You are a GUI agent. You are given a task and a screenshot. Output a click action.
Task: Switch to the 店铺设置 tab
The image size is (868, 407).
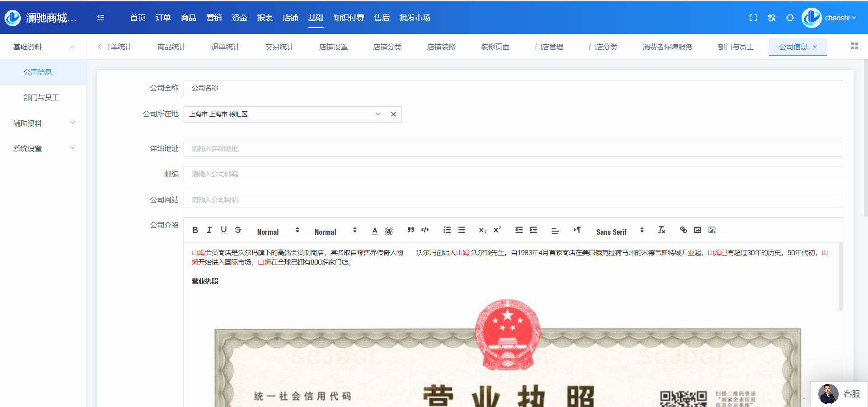point(333,47)
